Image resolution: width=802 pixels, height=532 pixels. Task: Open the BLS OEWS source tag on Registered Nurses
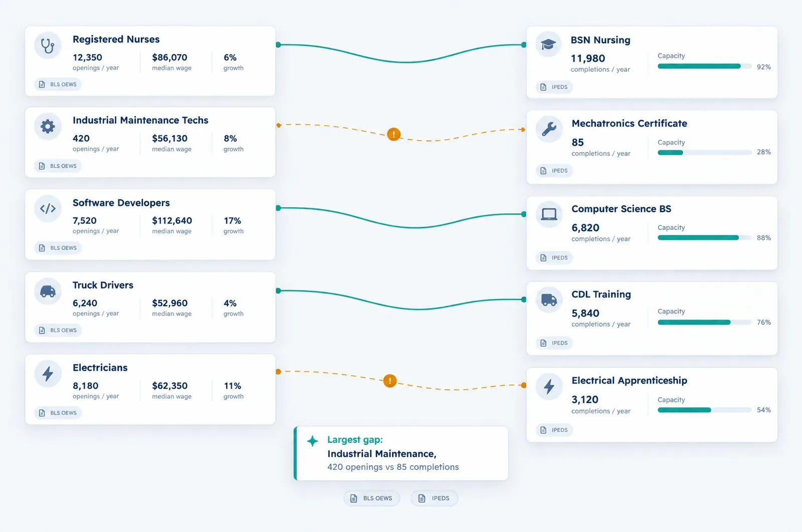[x=58, y=84]
